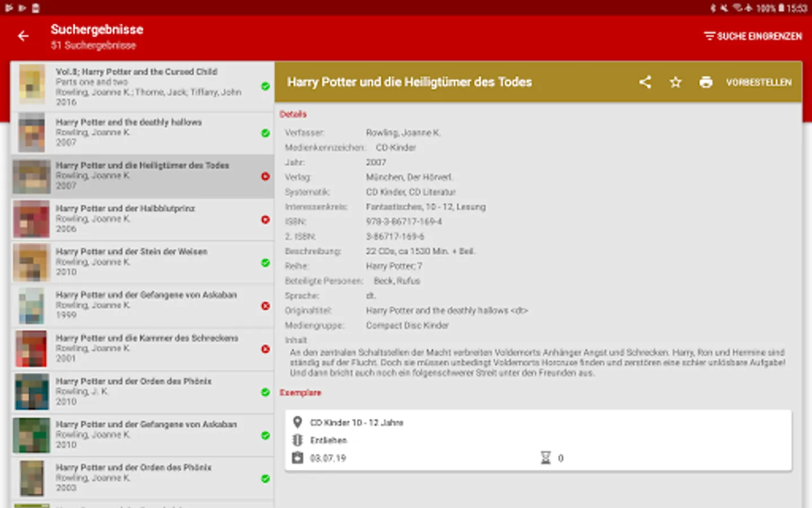Viewport: 812px width, 508px height.
Task: Tap the Details section heading
Action: click(293, 114)
